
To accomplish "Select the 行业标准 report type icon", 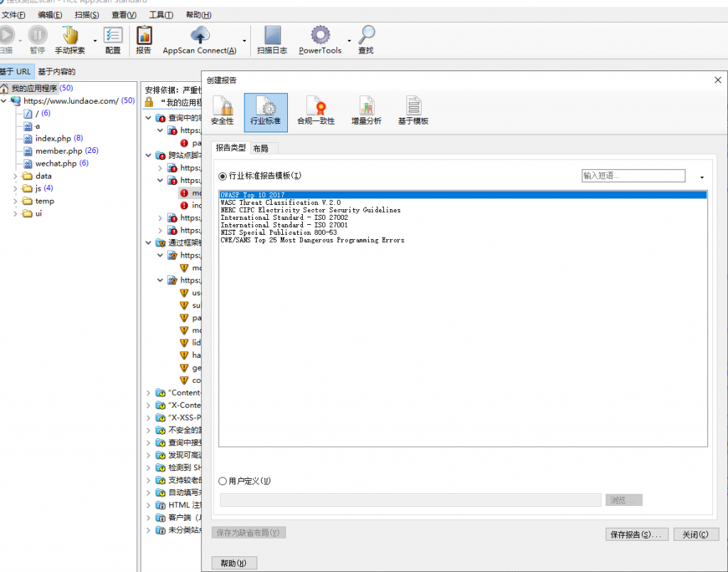I will point(266,112).
